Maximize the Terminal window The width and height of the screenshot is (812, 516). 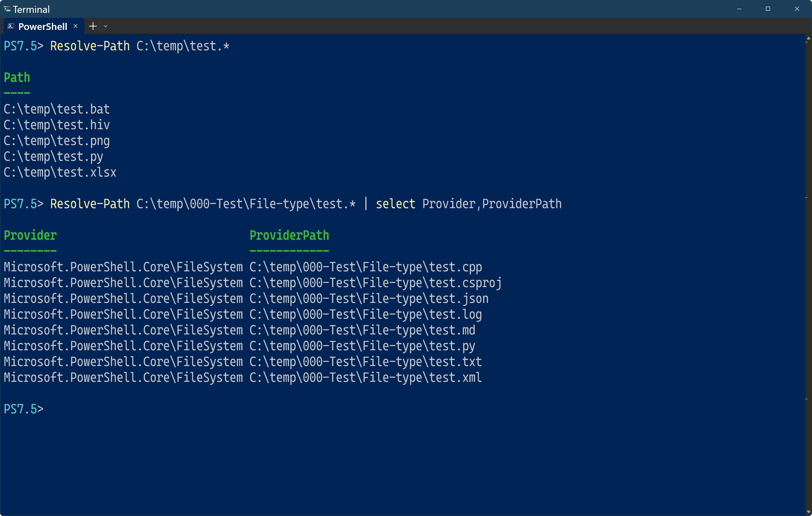point(768,9)
